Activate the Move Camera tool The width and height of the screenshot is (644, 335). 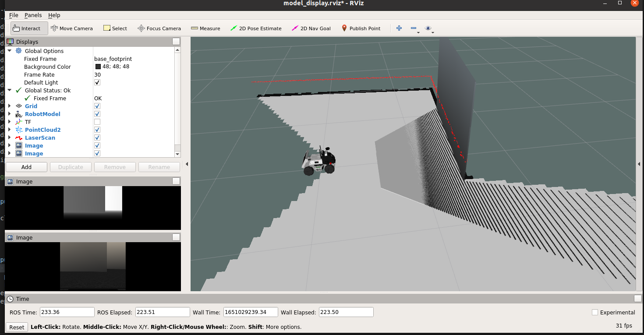click(71, 28)
